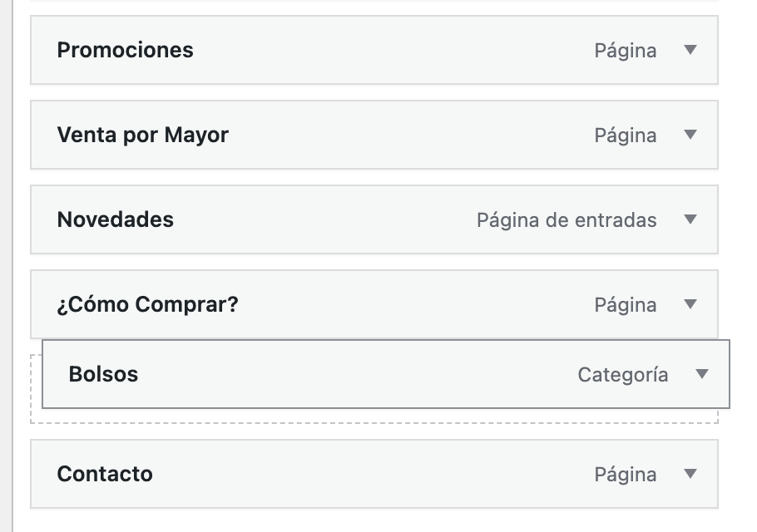757x532 pixels.
Task: Toggle the ¿Cómo Comprar? disclosure triangle
Action: [690, 304]
